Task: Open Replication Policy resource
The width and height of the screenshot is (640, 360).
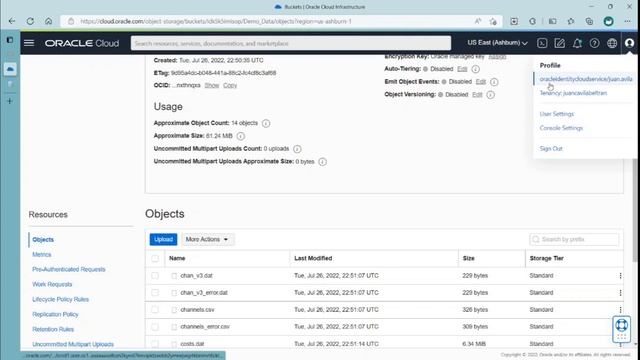Action: pyautogui.click(x=55, y=314)
